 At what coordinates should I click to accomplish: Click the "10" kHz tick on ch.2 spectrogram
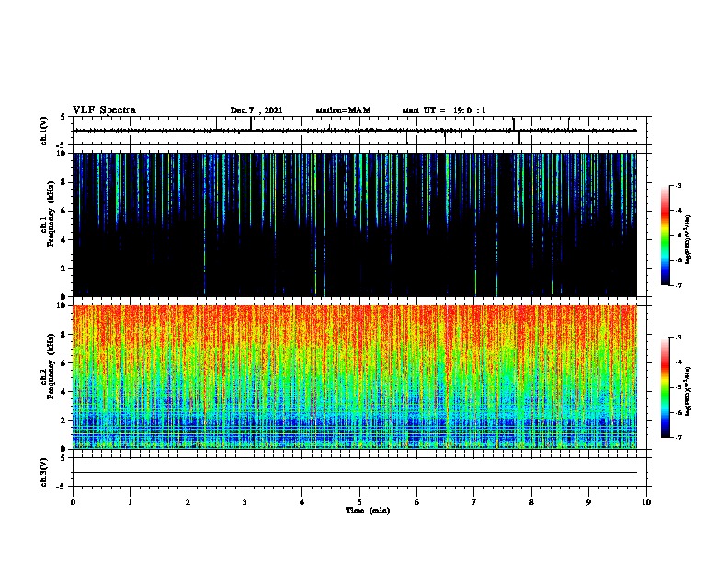coord(62,305)
